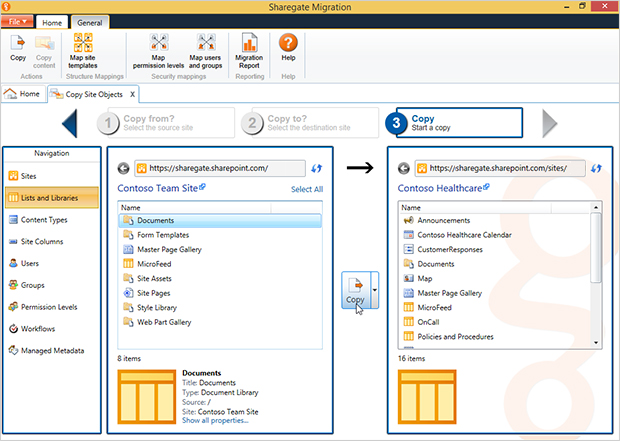Go to step 1 Copy from
This screenshot has height=441, width=620.
pyautogui.click(x=166, y=123)
